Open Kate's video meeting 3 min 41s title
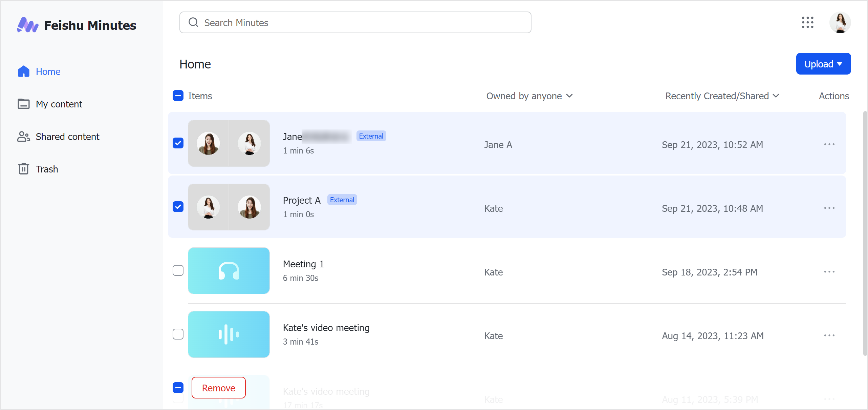The height and width of the screenshot is (410, 868). pos(326,328)
